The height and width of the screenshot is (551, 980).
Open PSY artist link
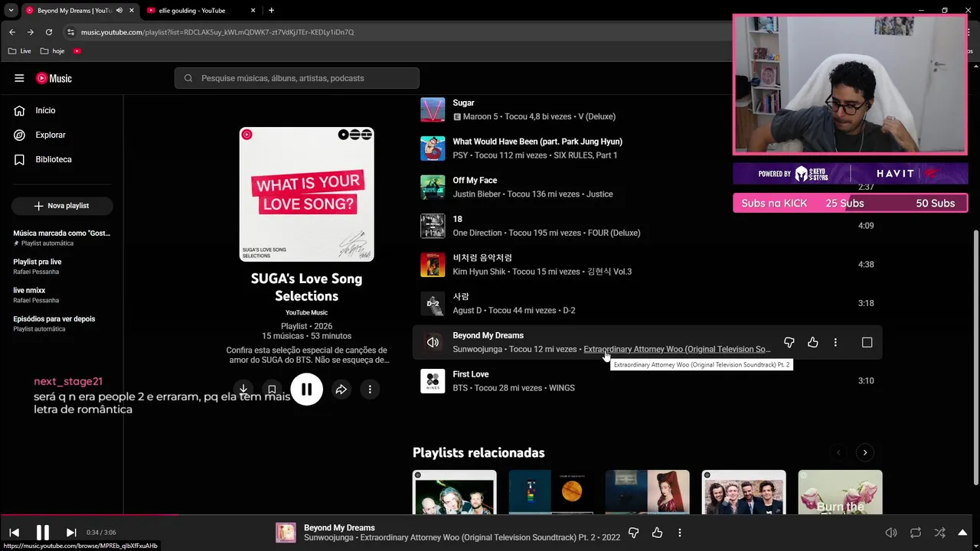pyautogui.click(x=459, y=155)
